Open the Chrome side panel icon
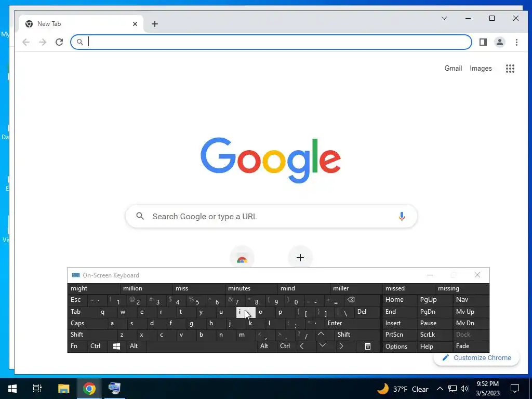532x399 pixels. [483, 42]
